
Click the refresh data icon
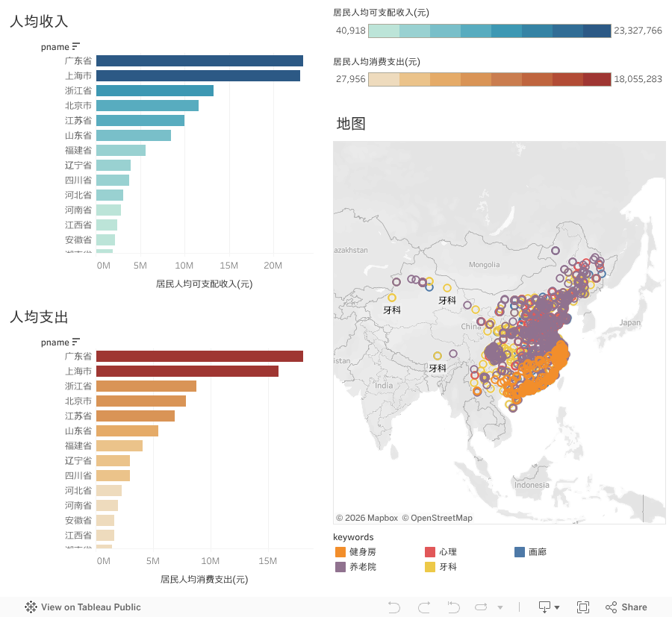[482, 607]
